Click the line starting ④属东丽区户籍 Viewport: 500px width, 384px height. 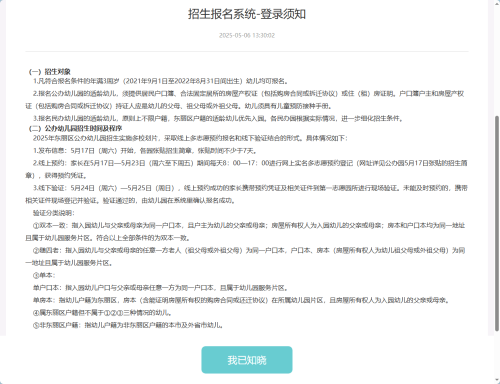point(102,313)
